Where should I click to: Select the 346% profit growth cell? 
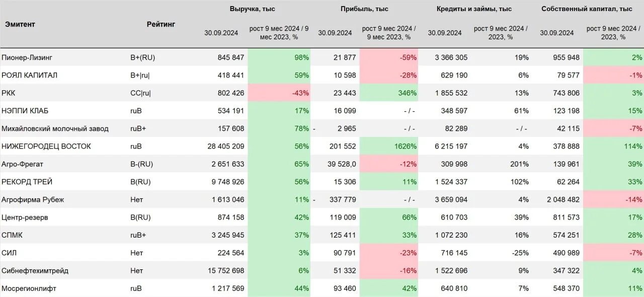389,93
